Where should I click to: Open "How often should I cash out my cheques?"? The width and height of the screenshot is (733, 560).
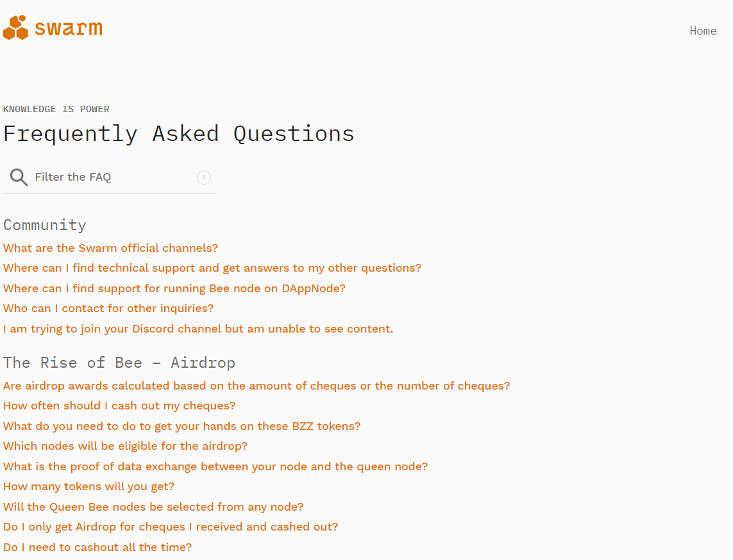(x=119, y=406)
